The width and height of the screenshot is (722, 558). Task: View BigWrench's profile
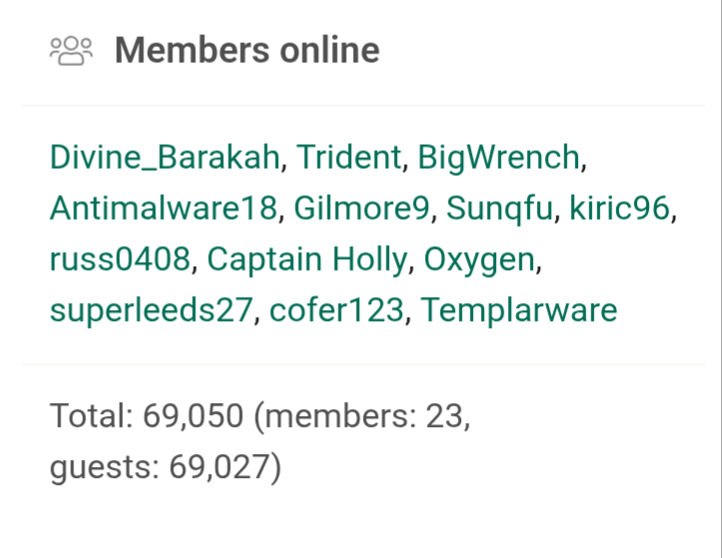499,157
